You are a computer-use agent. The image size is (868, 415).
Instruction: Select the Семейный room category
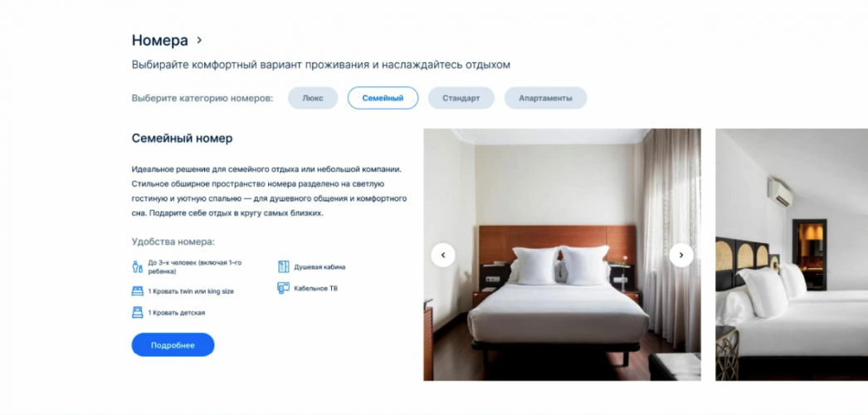[x=383, y=98]
